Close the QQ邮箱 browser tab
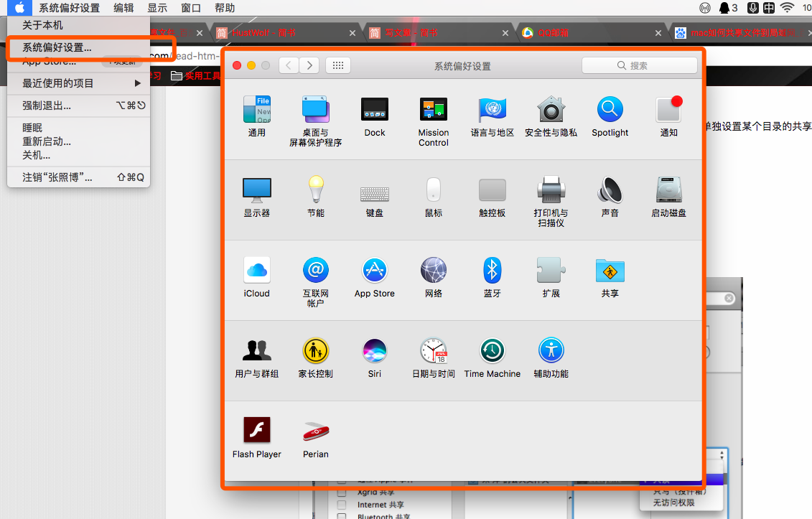This screenshot has width=812, height=519. 658,33
